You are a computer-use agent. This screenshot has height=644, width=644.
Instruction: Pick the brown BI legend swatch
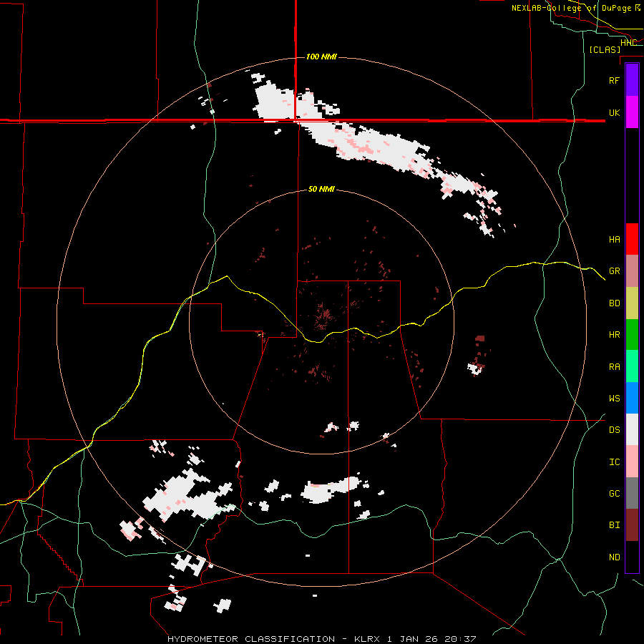coord(632,525)
